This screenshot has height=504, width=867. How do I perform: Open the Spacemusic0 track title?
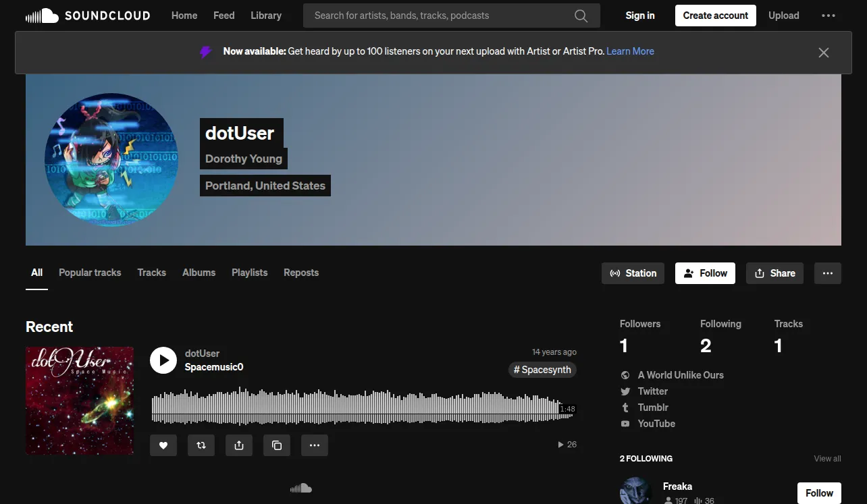(214, 367)
